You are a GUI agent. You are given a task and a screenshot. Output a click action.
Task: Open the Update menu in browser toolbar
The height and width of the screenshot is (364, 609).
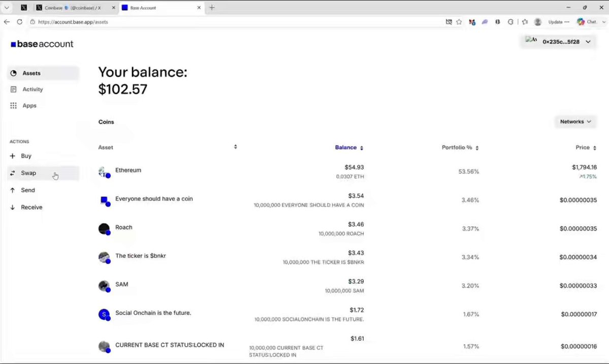tap(559, 22)
